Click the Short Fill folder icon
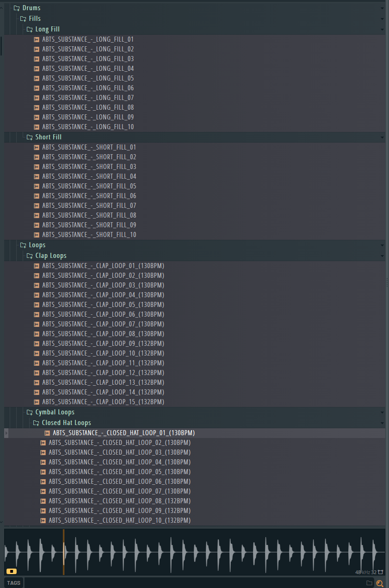Image resolution: width=389 pixels, height=588 pixels. [30, 137]
